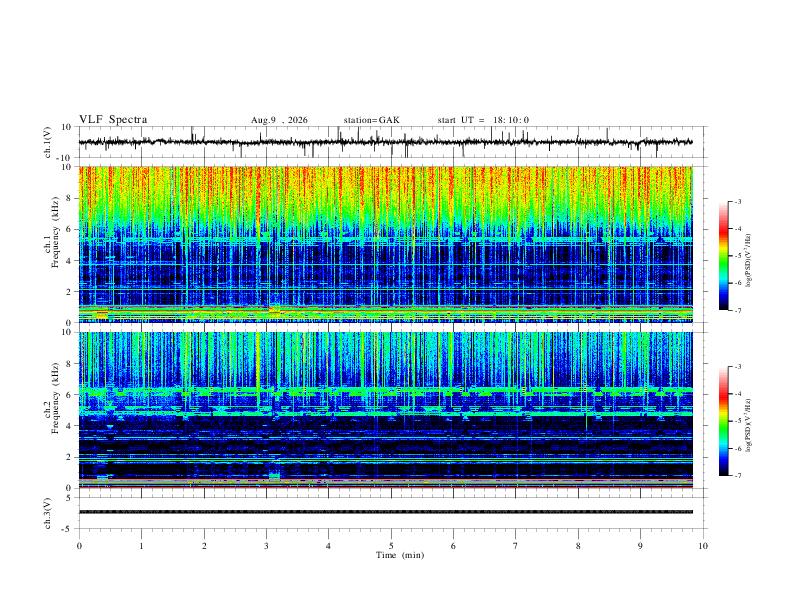Image resolution: width=792 pixels, height=612 pixels.
Task: Click the ch.1 upper color scale bar
Action: [x=723, y=256]
